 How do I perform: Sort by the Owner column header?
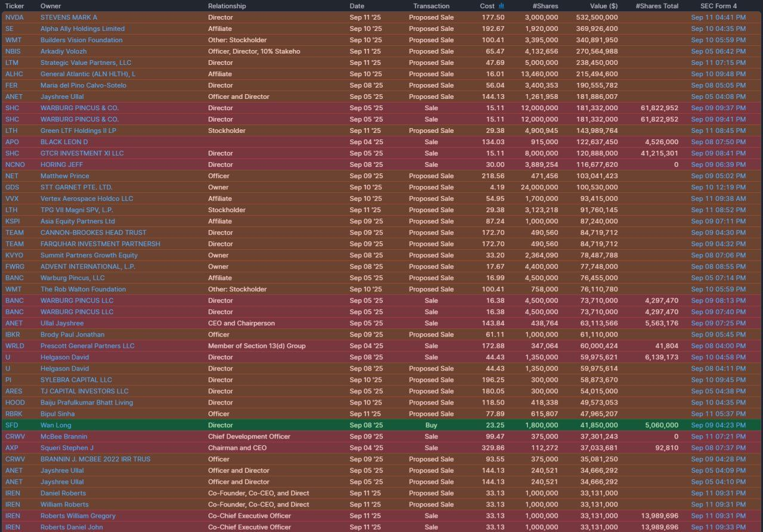point(51,6)
